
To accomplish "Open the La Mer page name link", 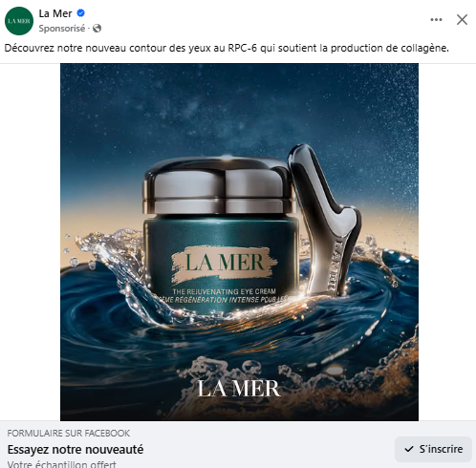I will coord(55,13).
